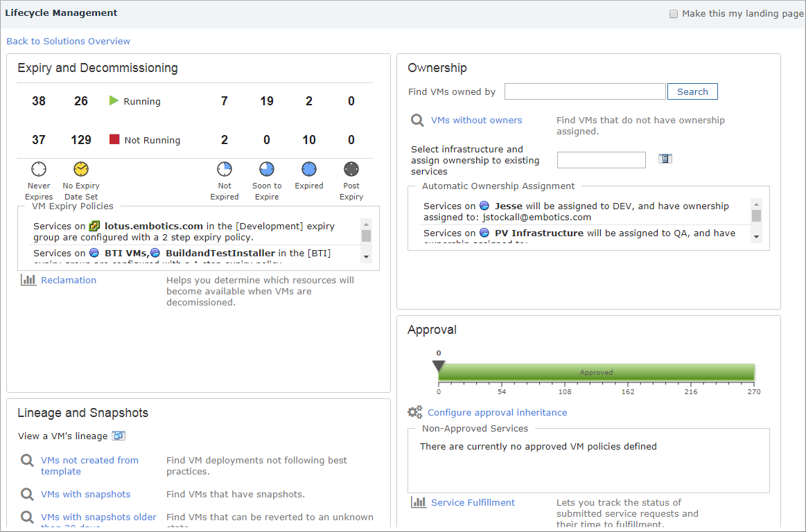Click the No Expiry Date Set clock icon
806x532 pixels.
(x=81, y=169)
